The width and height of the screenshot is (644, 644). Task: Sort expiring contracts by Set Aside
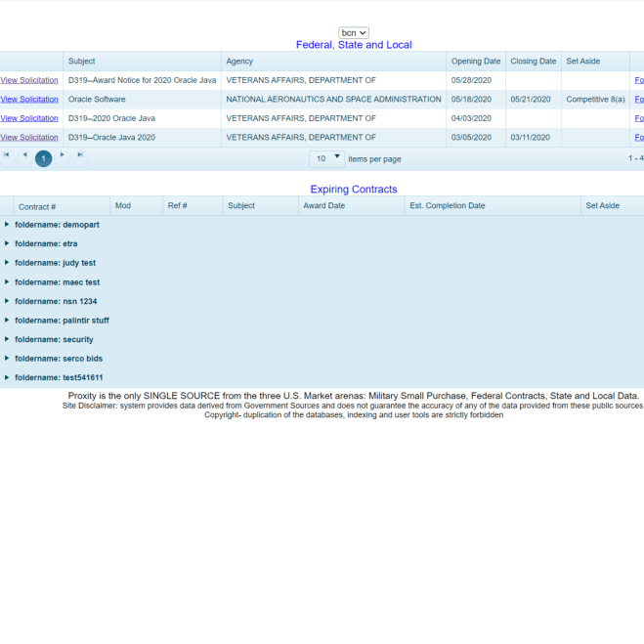[x=613, y=206]
